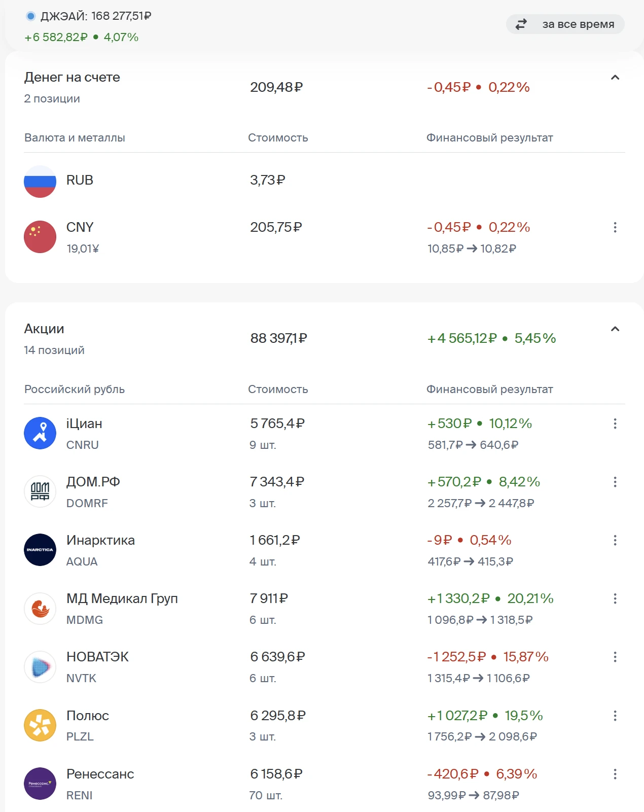Screen dimensions: 644x812
Task: Click the blue dot next to ДЖЭАЙ
Action: 31,16
